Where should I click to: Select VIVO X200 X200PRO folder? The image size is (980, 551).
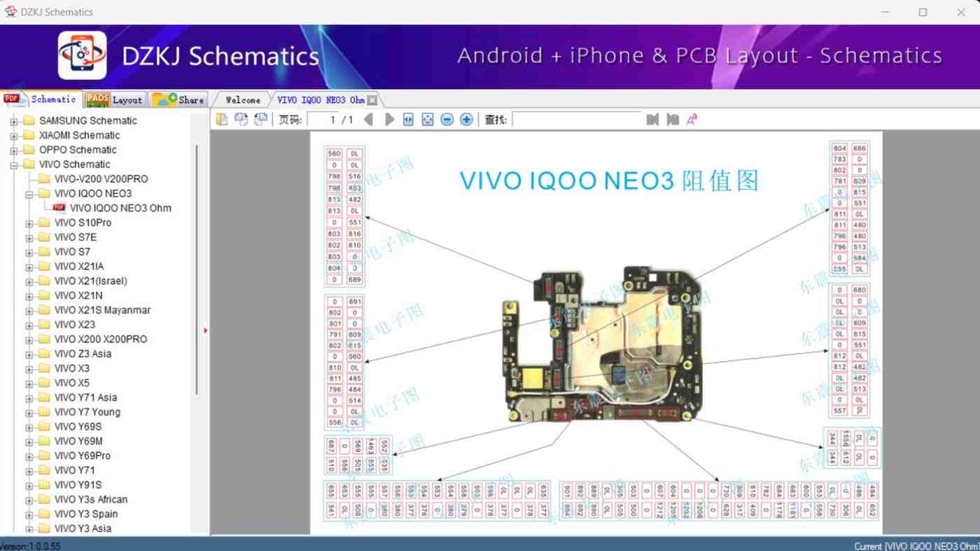[x=101, y=339]
